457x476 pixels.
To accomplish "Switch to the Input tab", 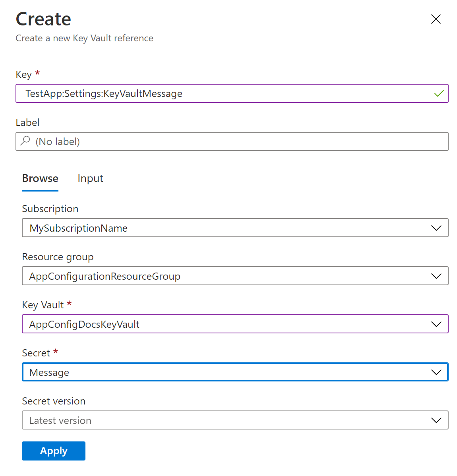I will point(90,178).
